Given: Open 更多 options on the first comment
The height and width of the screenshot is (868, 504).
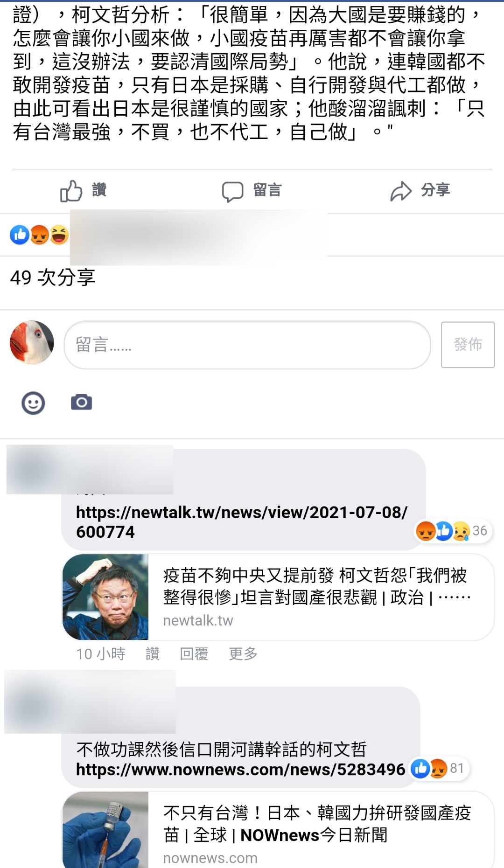Looking at the screenshot, I should (243, 654).
